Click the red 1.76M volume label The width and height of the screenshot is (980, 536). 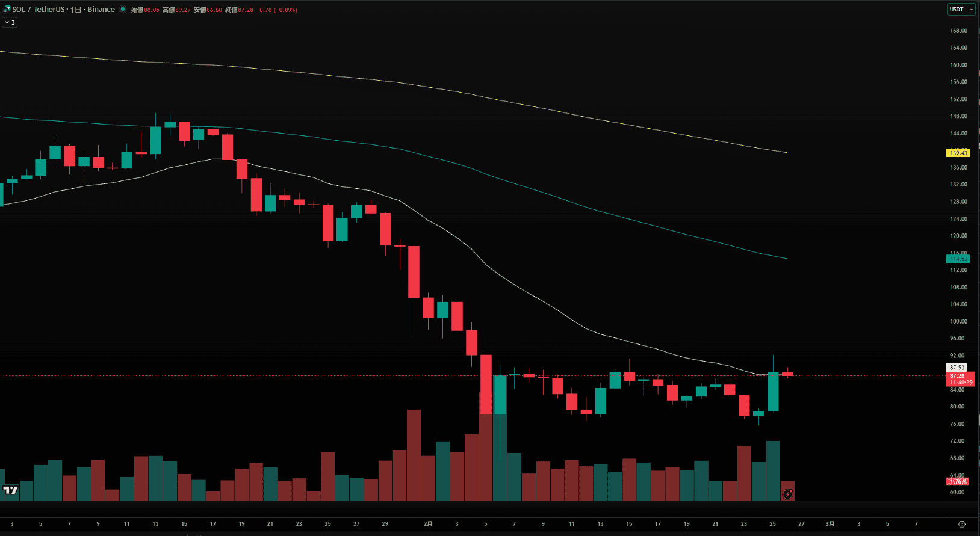[958, 481]
